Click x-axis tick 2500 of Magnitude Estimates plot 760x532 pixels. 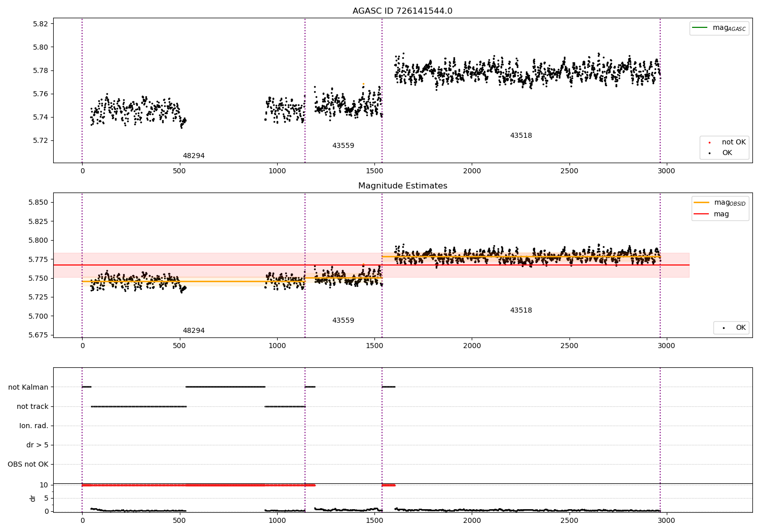pyautogui.click(x=569, y=346)
